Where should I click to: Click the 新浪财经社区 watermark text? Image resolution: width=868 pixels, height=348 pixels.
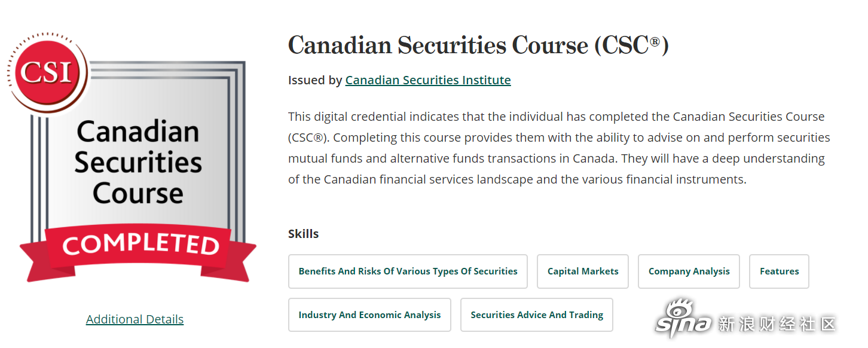[777, 324]
